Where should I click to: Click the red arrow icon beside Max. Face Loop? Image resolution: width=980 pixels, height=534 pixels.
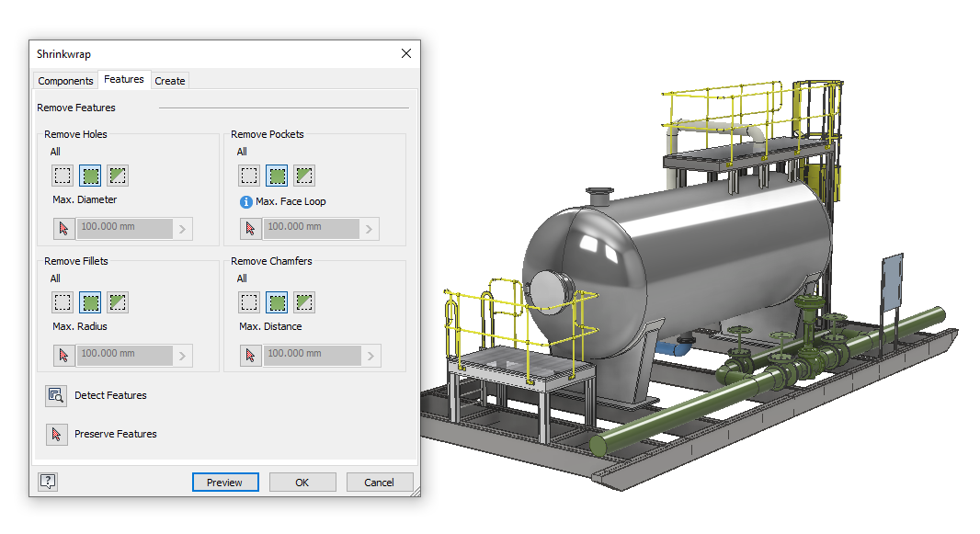click(x=250, y=228)
